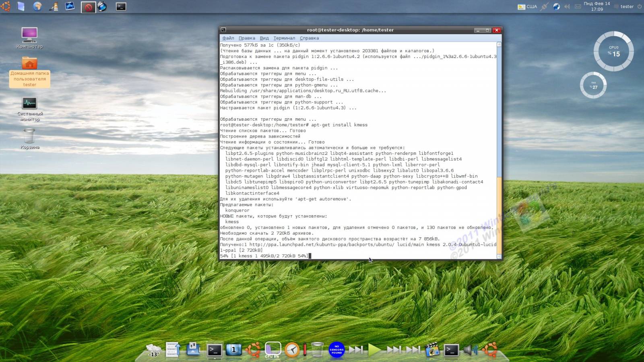Click dock terminal icon beside workspace switcher
The width and height of the screenshot is (644, 362).
pos(215,350)
